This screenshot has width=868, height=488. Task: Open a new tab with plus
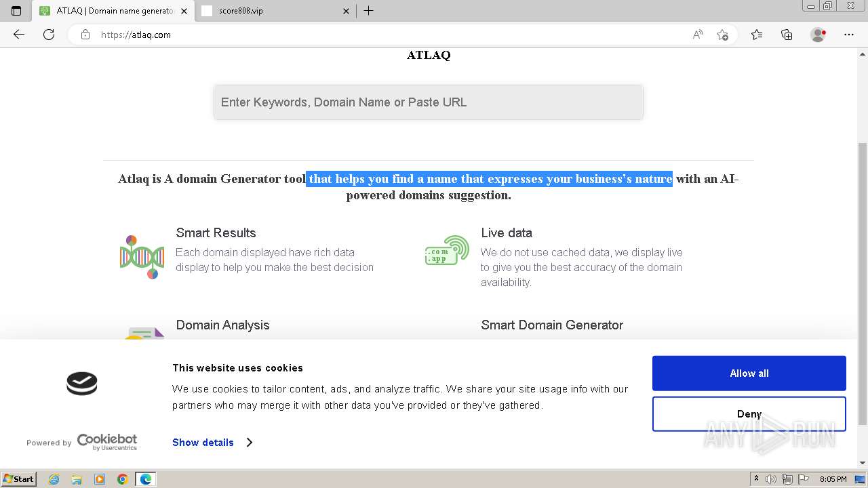pos(369,11)
